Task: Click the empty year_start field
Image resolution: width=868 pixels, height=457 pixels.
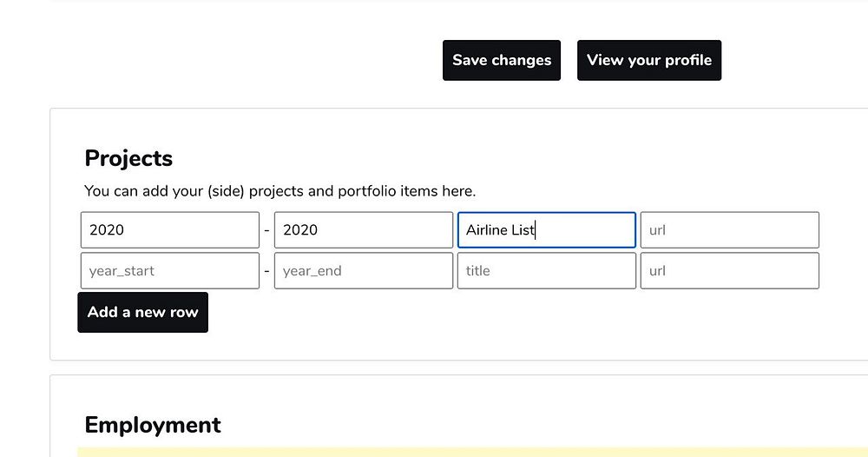Action: [x=170, y=271]
